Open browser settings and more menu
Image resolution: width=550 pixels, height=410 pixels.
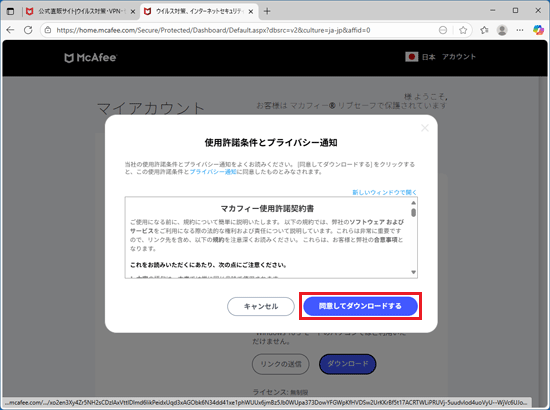[520, 30]
